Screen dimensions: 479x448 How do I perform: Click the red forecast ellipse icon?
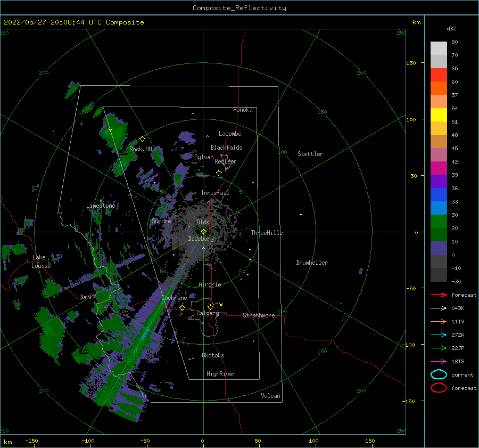click(439, 388)
